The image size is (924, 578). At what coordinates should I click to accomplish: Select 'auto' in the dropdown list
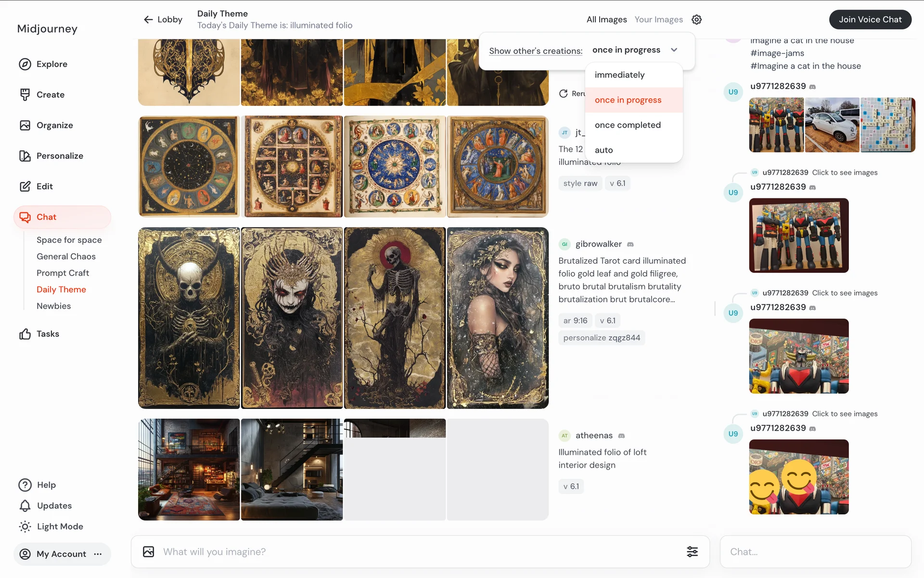[x=603, y=150]
